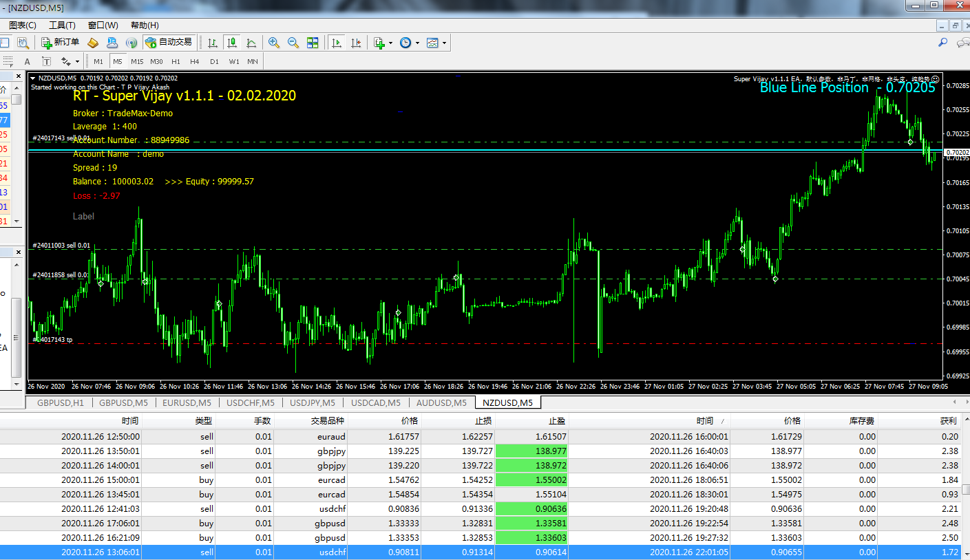This screenshot has height=560, width=970.
Task: Switch chart to candlestick display mode
Action: 232,43
